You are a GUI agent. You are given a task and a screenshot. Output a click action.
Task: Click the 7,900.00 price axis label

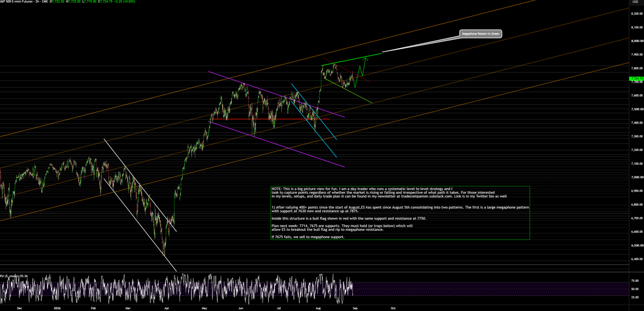point(636,55)
